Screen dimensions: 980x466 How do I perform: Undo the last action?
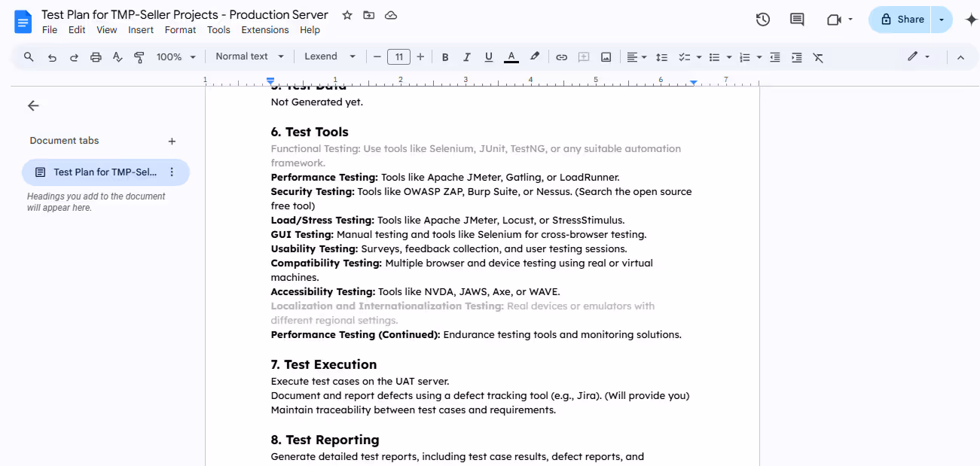pyautogui.click(x=52, y=56)
